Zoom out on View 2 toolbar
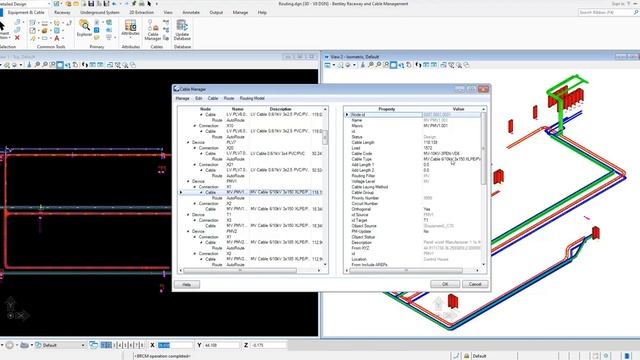 378,65
